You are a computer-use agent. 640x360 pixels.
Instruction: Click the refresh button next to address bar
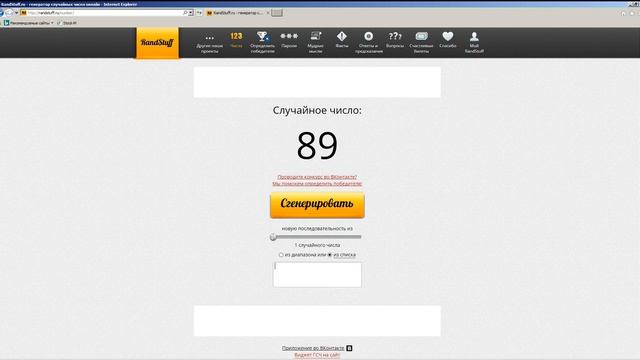[x=199, y=13]
